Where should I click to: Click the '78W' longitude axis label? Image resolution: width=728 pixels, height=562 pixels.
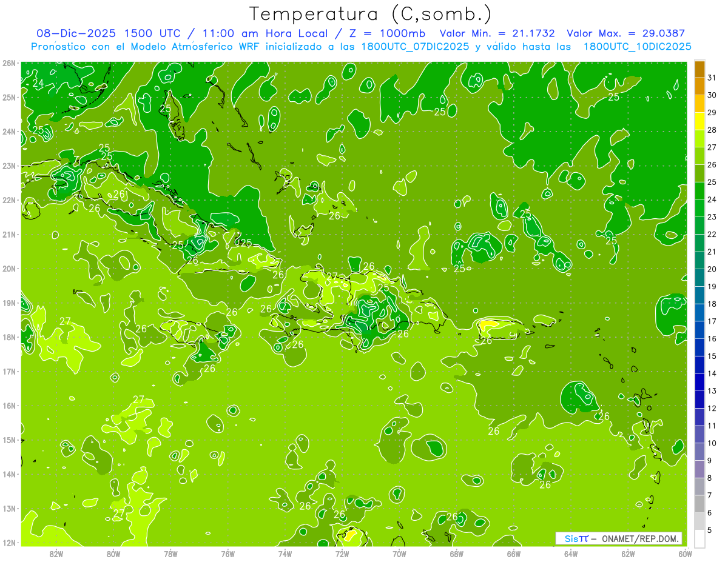(x=170, y=554)
